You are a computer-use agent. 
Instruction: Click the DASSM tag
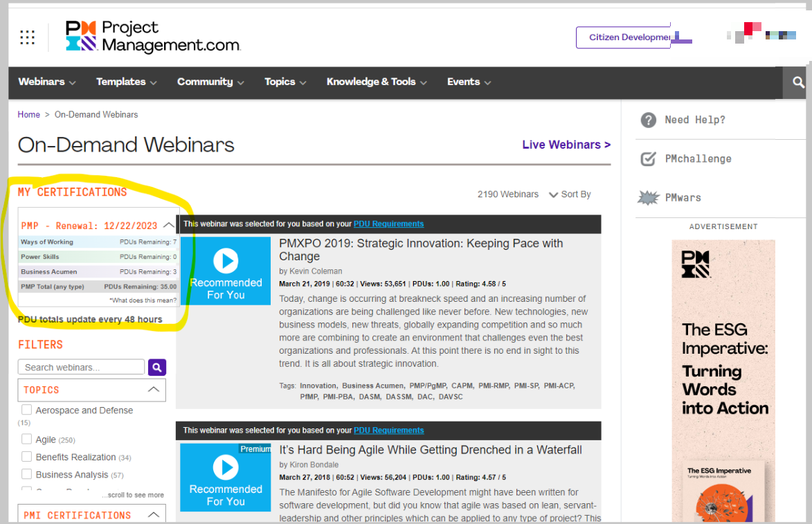click(399, 397)
